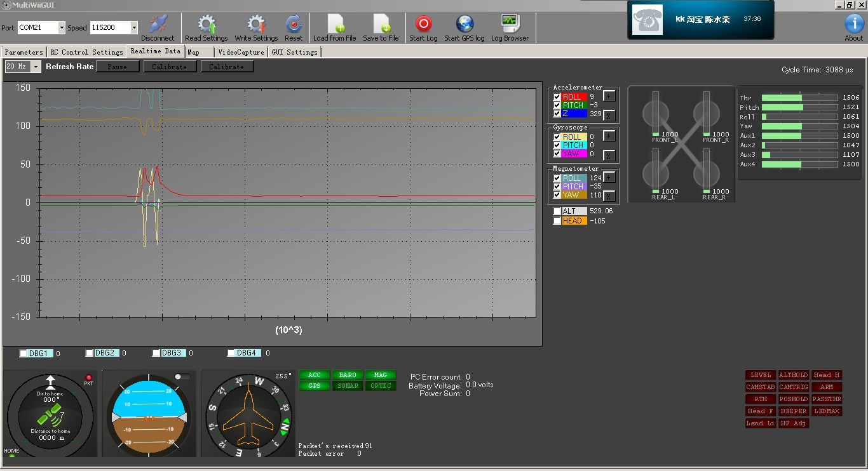
Task: Click the Pause button
Action: [x=118, y=67]
